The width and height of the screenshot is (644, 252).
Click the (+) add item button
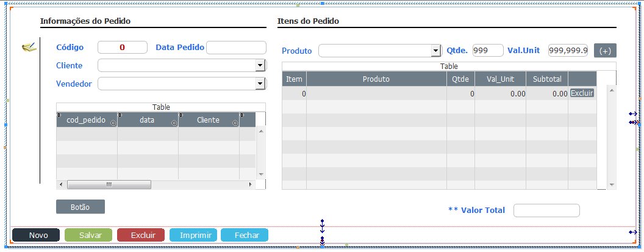[x=605, y=51]
